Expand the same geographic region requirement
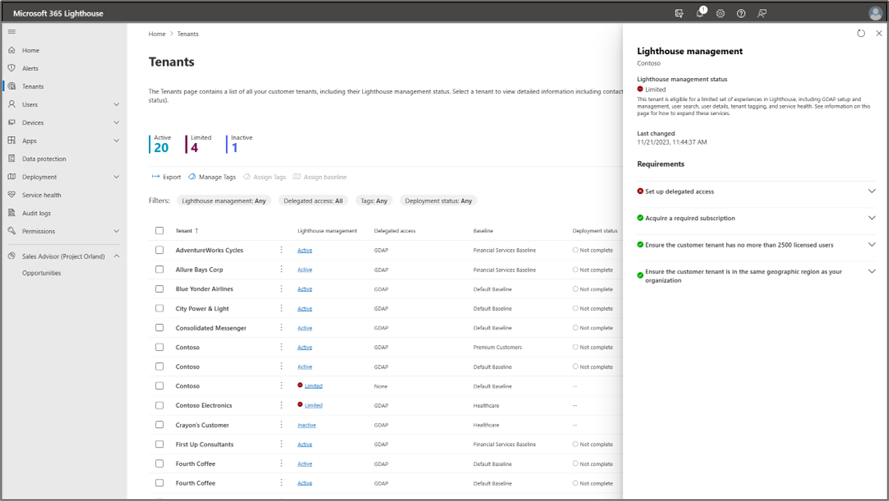Viewport: 889px width, 501px height. point(871,271)
